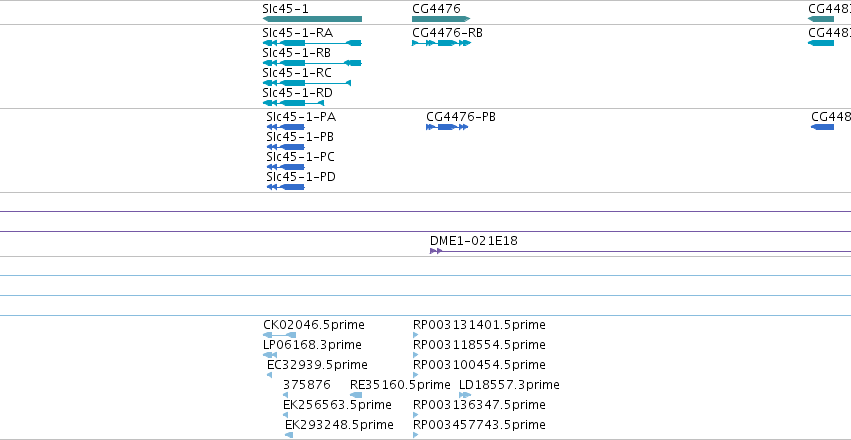The height and width of the screenshot is (440, 851).
Task: Select the LD18557.3prime EST label
Action: coord(509,385)
